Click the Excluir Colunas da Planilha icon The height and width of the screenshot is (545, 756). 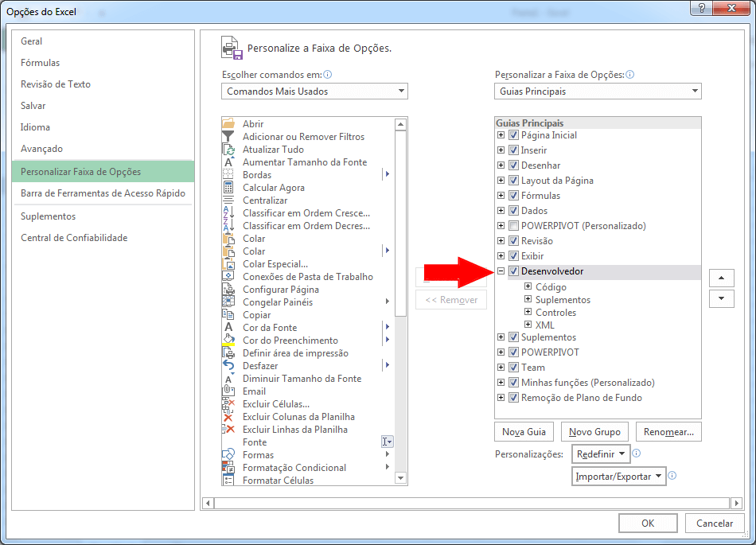point(228,417)
